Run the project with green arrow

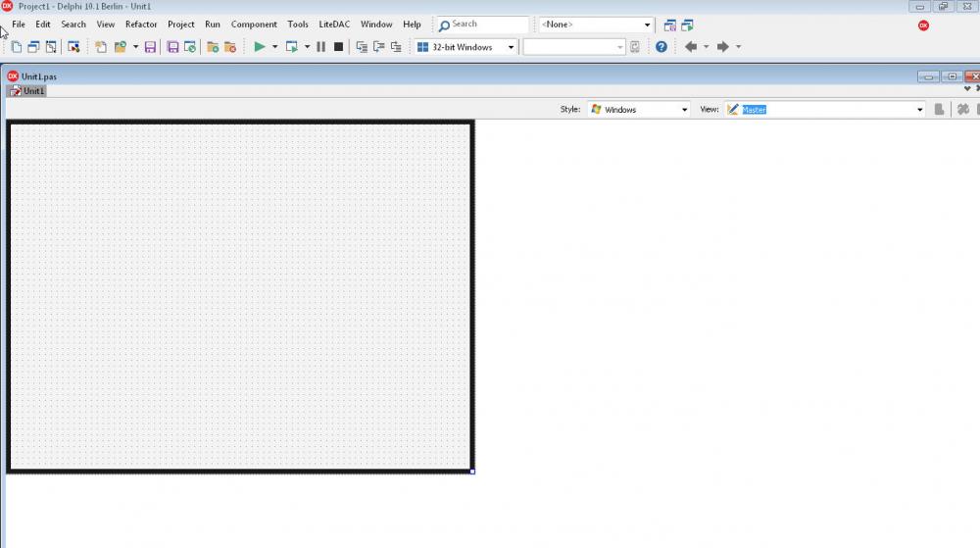260,47
